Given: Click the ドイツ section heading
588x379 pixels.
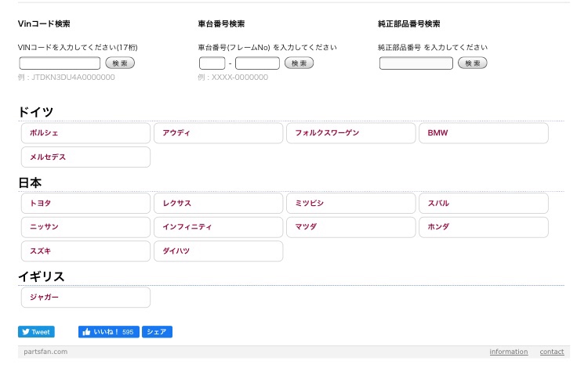Looking at the screenshot, I should (36, 112).
